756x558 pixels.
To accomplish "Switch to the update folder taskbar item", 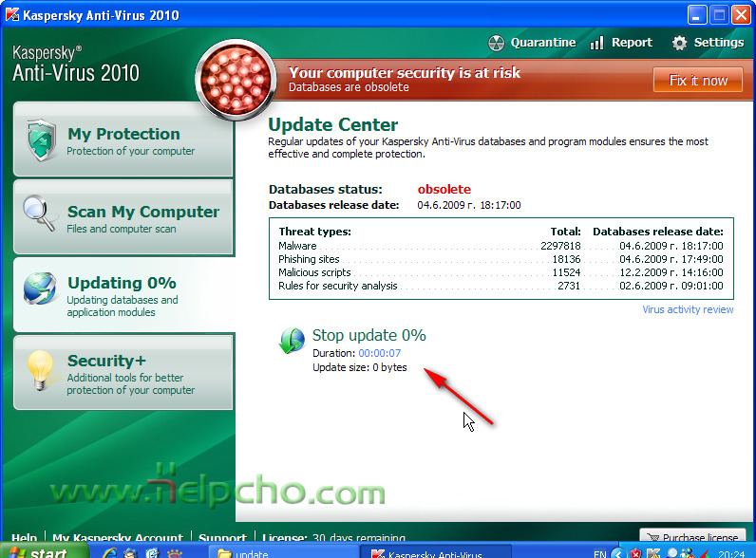I will tap(283, 552).
